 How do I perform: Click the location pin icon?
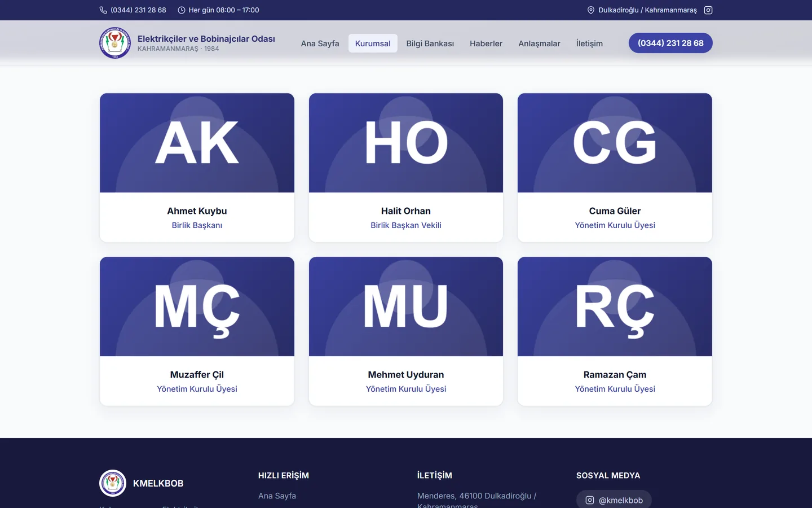(x=591, y=10)
